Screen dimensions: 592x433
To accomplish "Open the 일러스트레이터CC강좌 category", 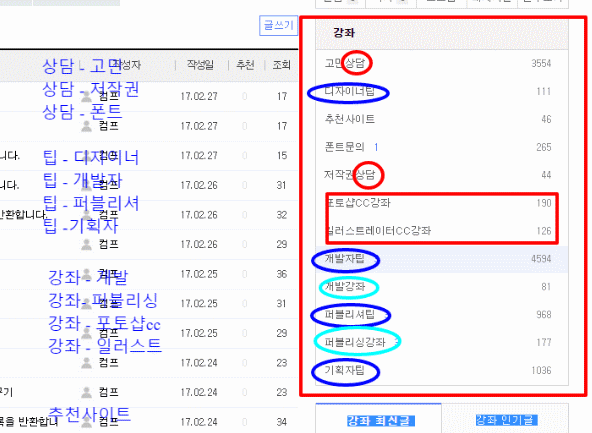I will (379, 230).
